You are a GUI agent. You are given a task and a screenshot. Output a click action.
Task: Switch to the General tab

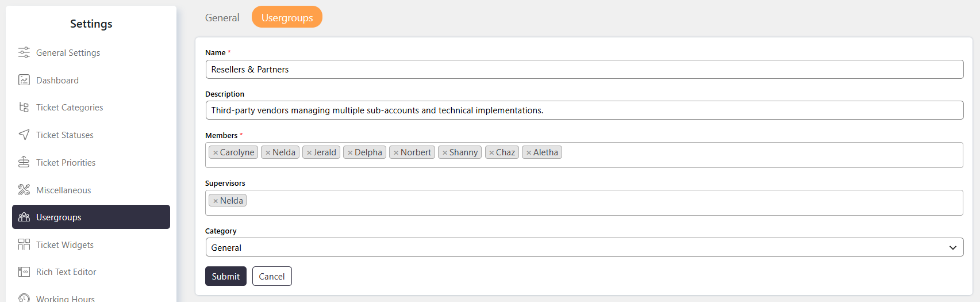[222, 18]
